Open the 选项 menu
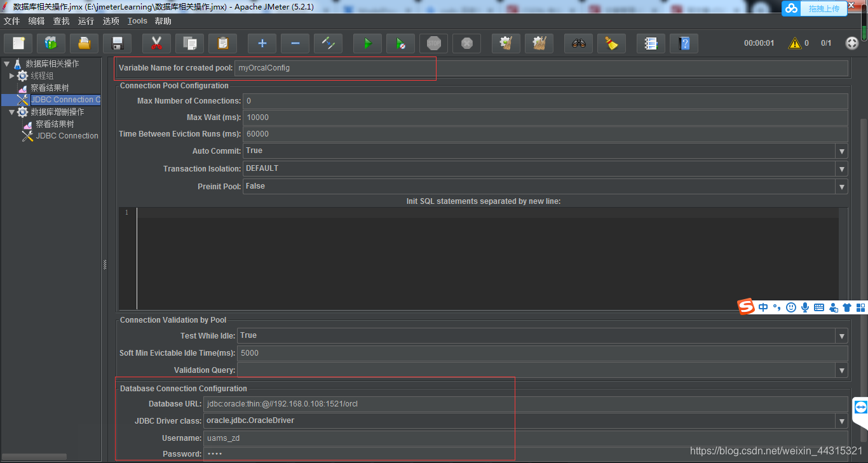 pos(111,21)
